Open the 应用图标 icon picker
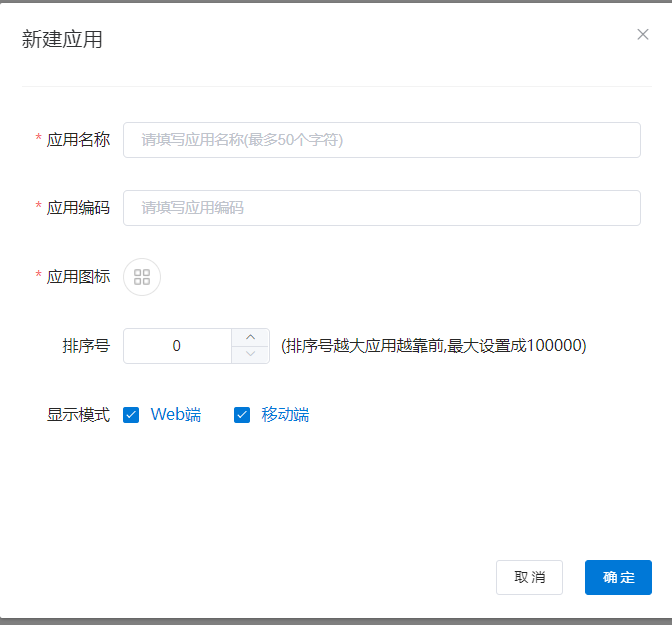 pos(142,277)
